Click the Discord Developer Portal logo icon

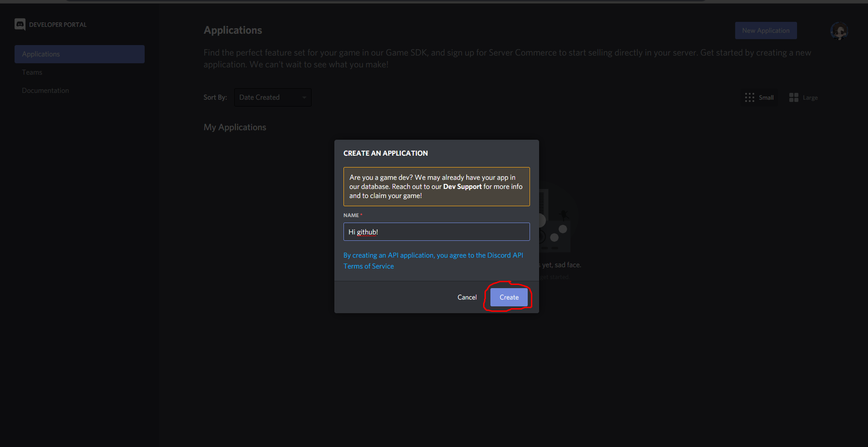tap(20, 25)
